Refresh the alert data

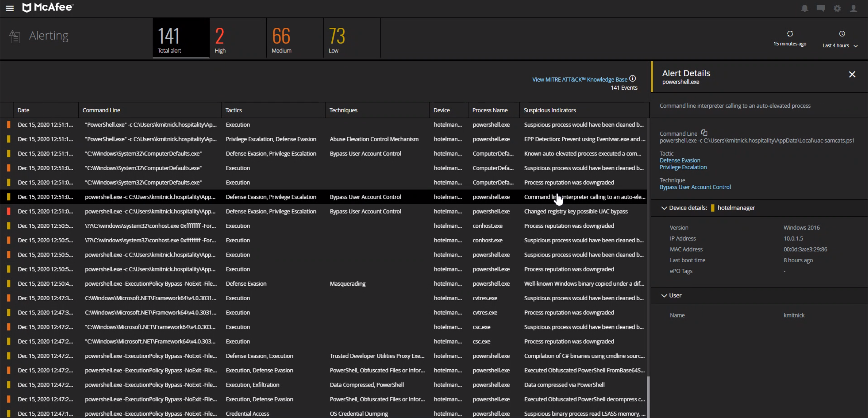tap(790, 34)
